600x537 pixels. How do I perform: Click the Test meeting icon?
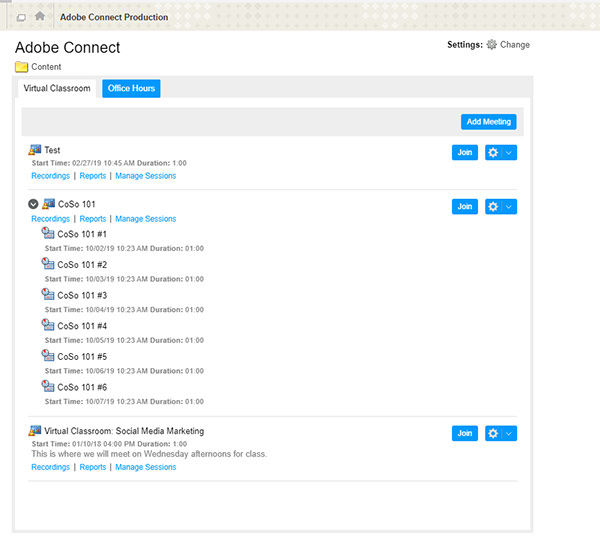pos(35,150)
